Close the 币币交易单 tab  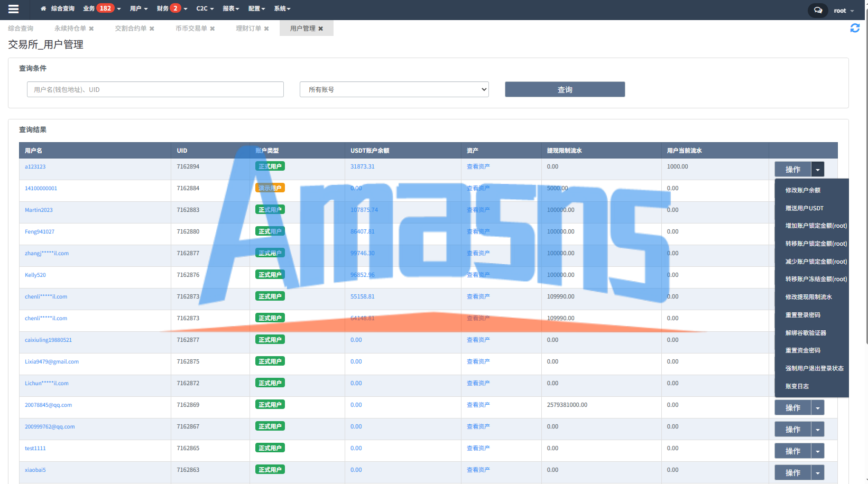point(213,29)
